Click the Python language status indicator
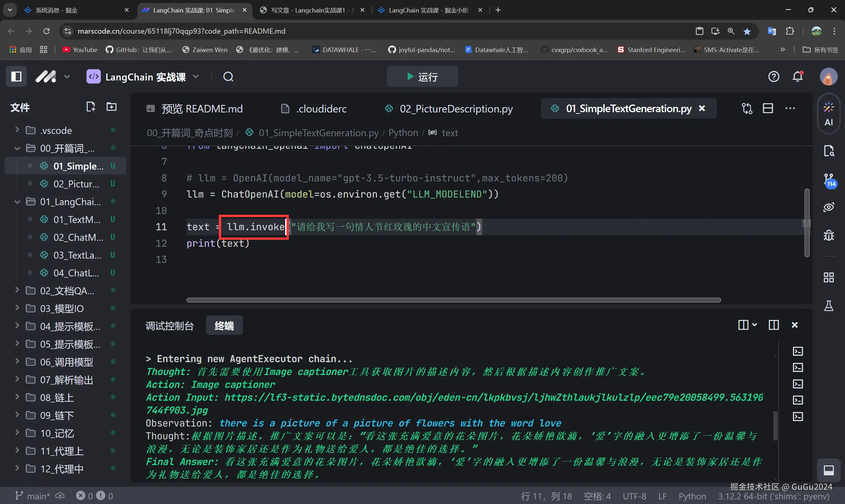This screenshot has height=504, width=845. [x=692, y=496]
